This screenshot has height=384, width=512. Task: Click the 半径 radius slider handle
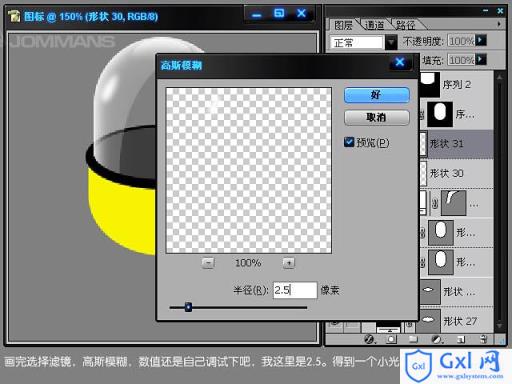point(188,307)
